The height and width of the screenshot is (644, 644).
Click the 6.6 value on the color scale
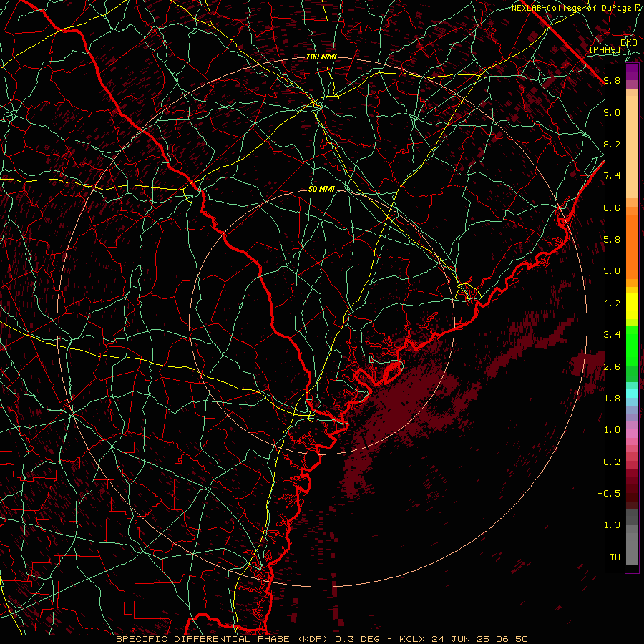(612, 208)
